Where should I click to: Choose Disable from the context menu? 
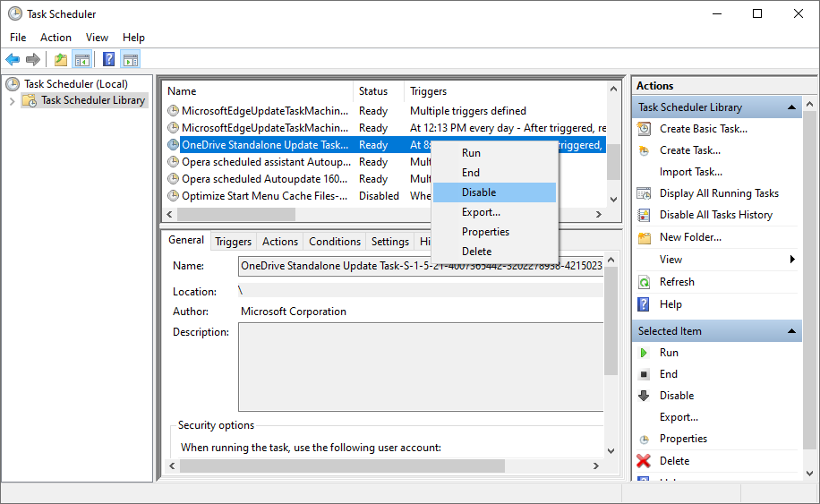494,192
